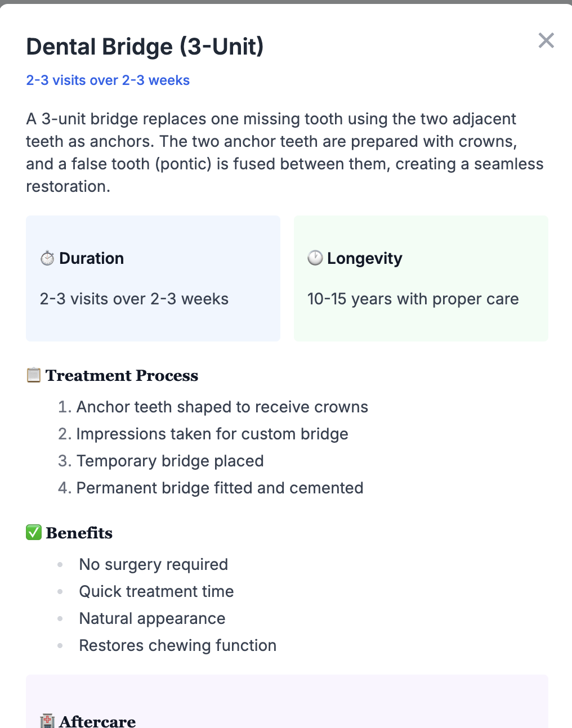Close the Dental Bridge dialog
Image resolution: width=572 pixels, height=728 pixels.
point(546,41)
